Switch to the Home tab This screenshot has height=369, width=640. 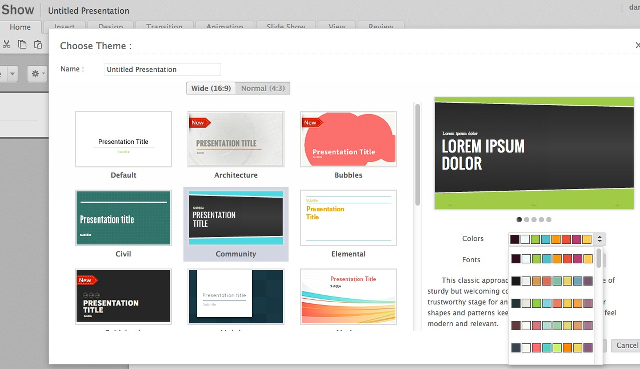click(20, 27)
